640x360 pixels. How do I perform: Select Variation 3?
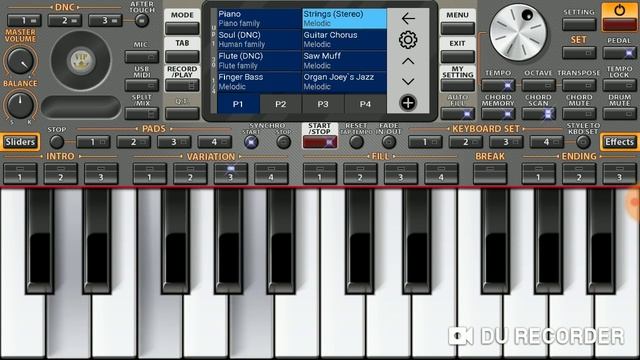click(231, 173)
